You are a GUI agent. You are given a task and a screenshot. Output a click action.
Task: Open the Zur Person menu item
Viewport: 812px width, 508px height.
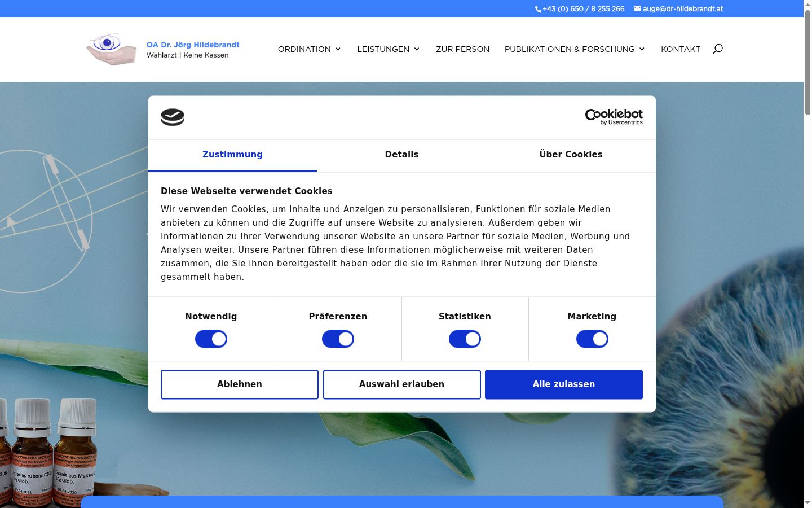[462, 49]
